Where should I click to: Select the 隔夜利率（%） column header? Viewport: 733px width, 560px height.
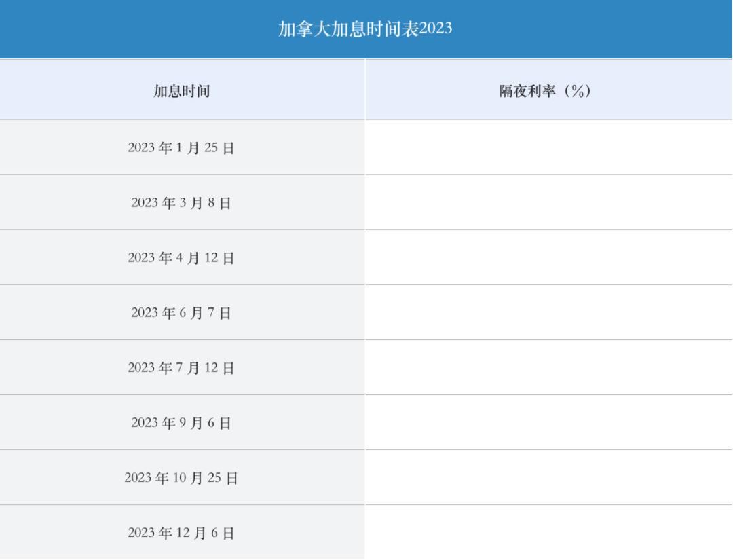(548, 90)
